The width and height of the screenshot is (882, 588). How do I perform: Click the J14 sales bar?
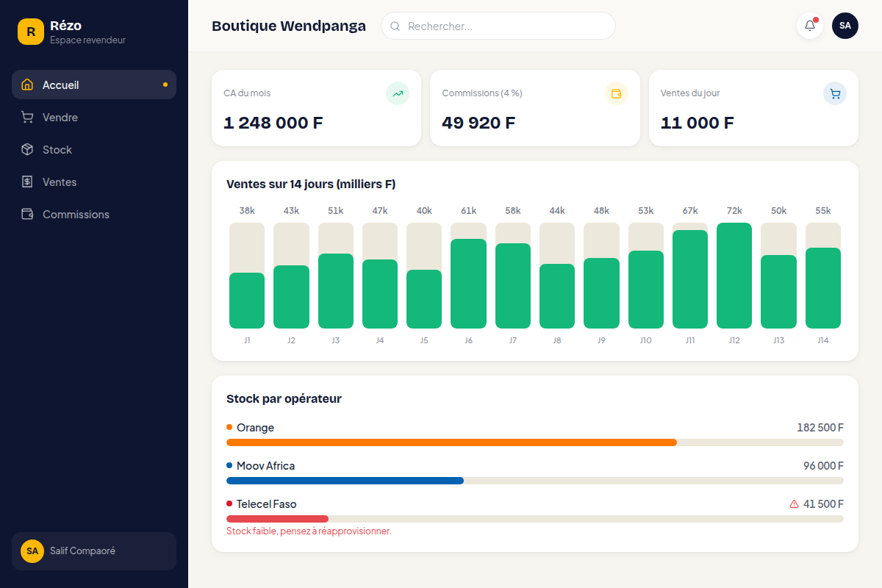pyautogui.click(x=823, y=288)
